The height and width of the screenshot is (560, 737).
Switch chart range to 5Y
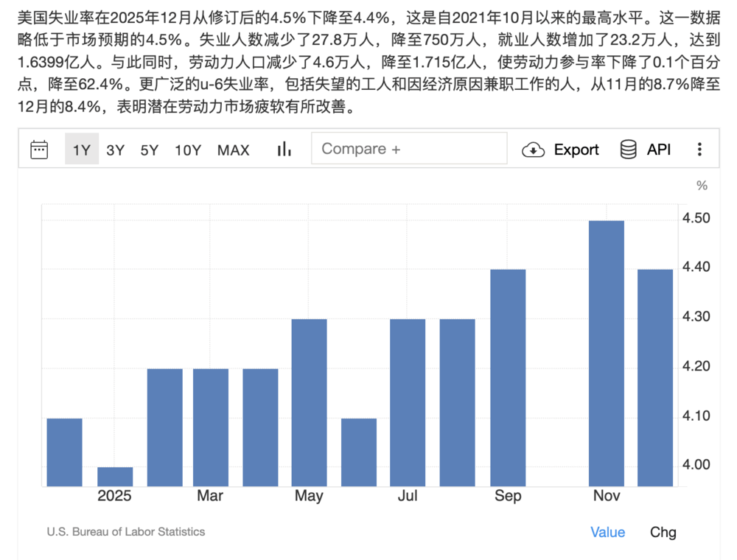[x=150, y=150]
